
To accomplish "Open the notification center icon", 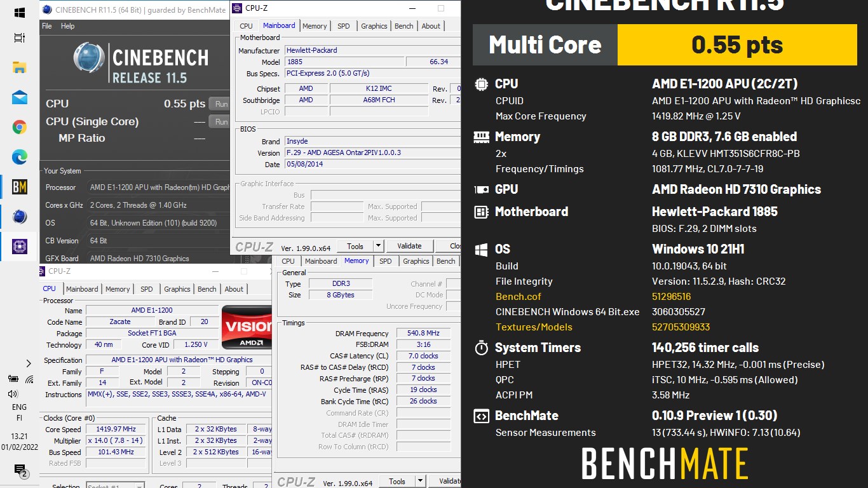I will (20, 470).
